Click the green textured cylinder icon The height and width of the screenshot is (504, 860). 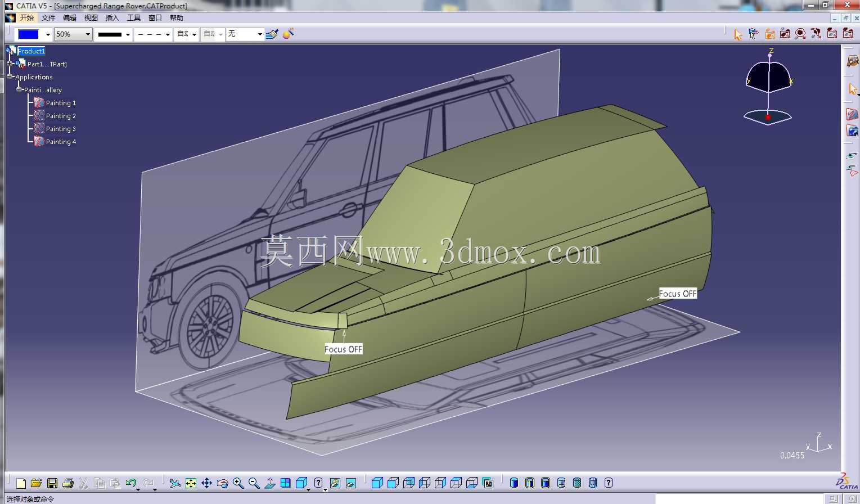[x=577, y=483]
